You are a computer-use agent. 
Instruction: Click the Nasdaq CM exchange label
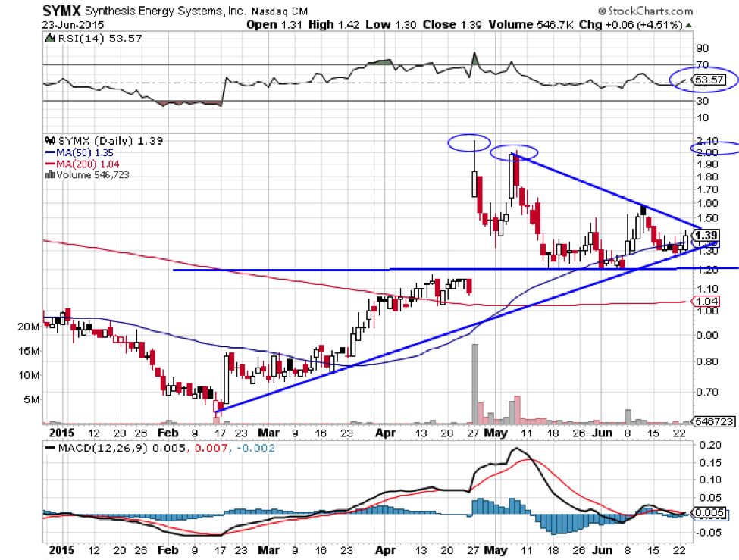pyautogui.click(x=280, y=11)
